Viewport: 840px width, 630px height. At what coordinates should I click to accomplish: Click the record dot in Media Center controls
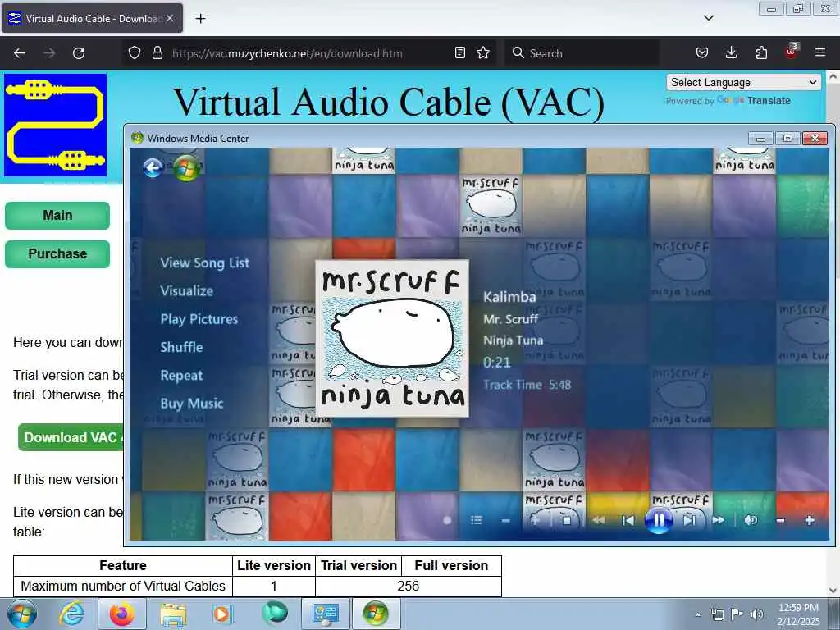(447, 520)
